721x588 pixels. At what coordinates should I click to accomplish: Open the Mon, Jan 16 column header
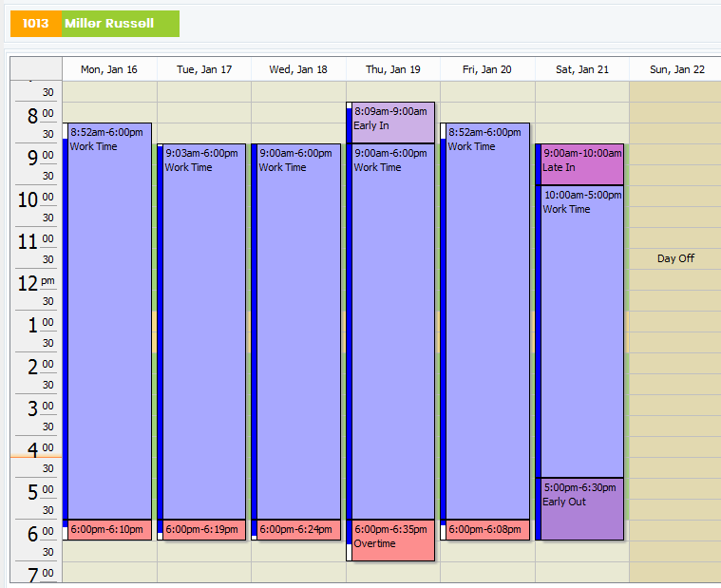pos(109,69)
